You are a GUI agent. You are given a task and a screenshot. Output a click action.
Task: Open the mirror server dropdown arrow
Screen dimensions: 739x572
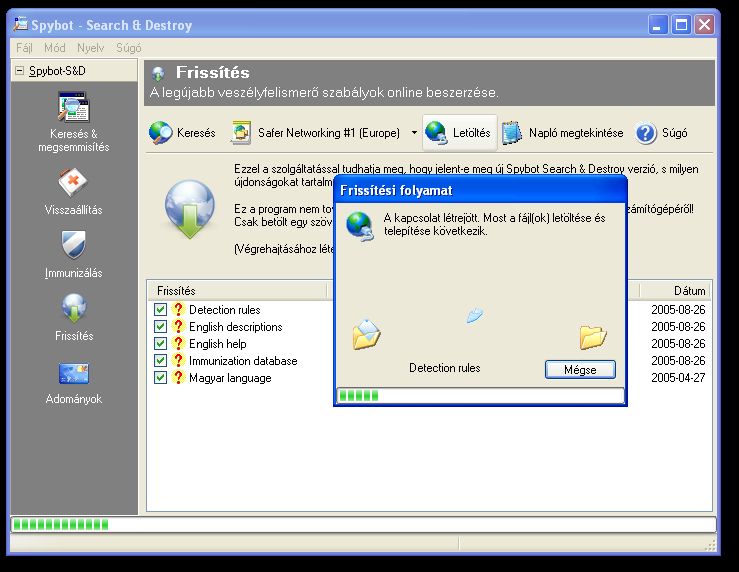click(414, 133)
